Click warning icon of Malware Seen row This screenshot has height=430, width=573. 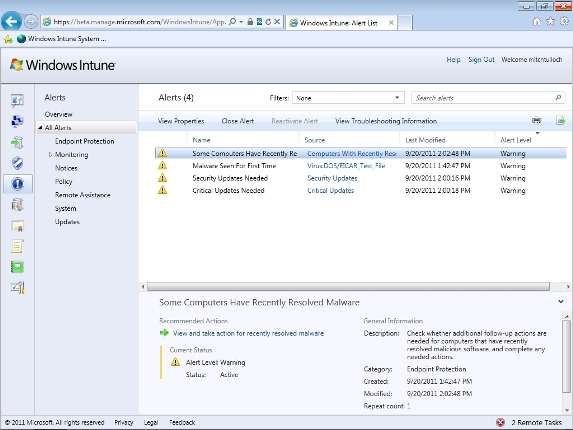point(163,166)
